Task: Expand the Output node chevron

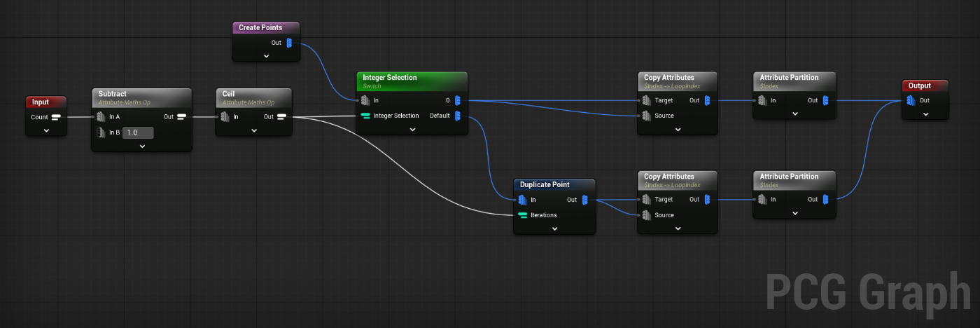Action: [925, 114]
